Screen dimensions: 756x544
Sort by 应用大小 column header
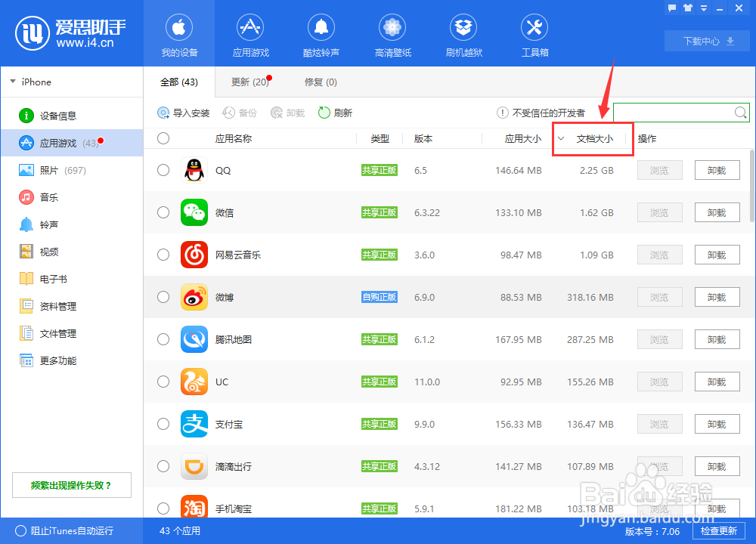click(522, 139)
